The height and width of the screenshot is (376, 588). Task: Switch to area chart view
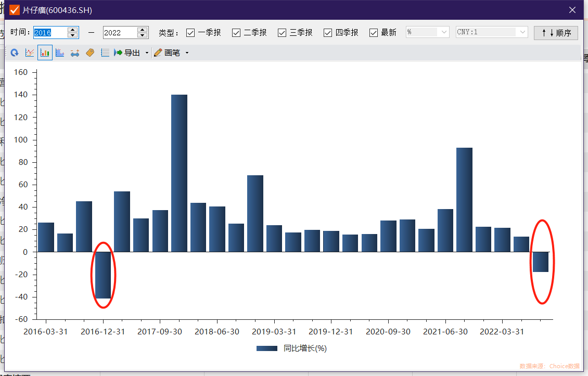60,53
